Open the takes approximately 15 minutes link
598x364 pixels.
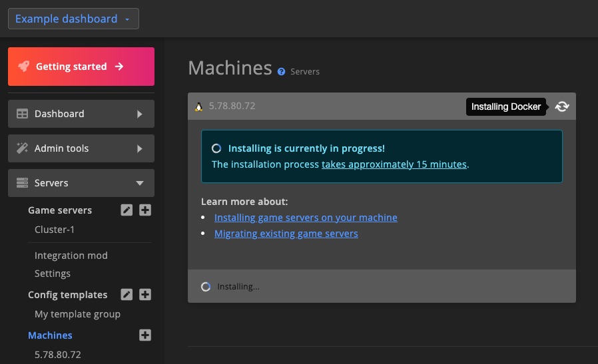[x=394, y=164]
